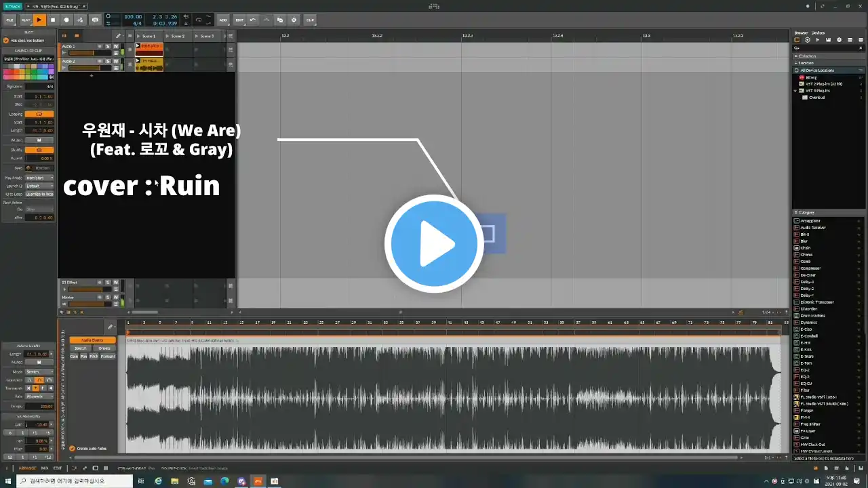
Task: Click the Onsets button
Action: (104, 348)
